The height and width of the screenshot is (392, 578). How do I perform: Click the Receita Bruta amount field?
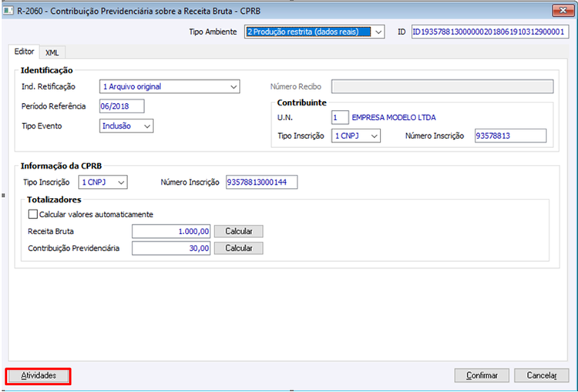(171, 231)
